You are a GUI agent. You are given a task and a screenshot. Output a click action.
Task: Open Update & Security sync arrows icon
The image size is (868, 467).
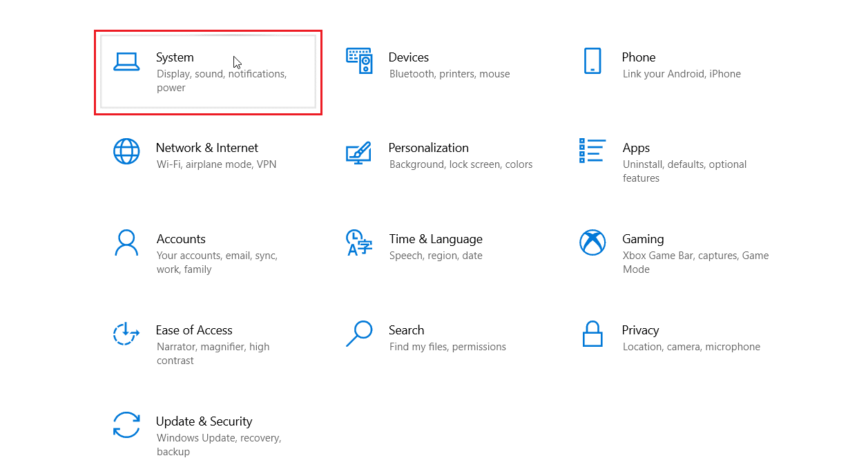point(126,425)
